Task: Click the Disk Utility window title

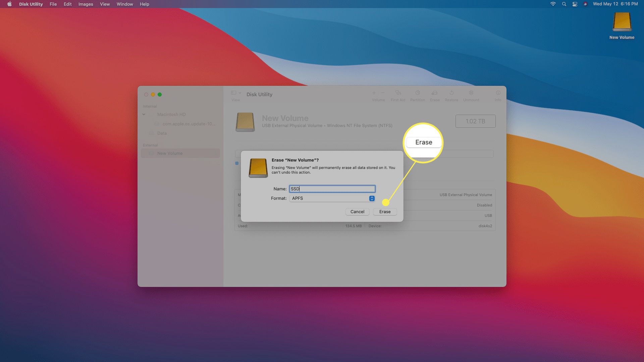Action: click(x=259, y=95)
